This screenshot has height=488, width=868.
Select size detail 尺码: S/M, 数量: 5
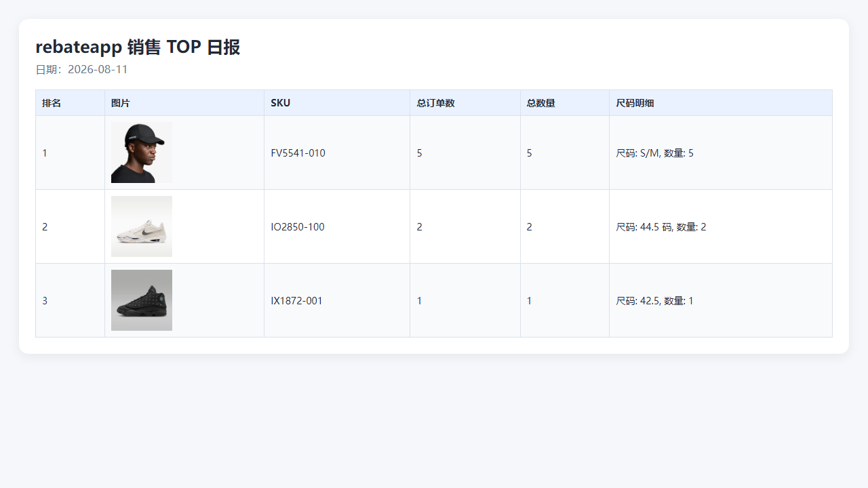pos(655,153)
